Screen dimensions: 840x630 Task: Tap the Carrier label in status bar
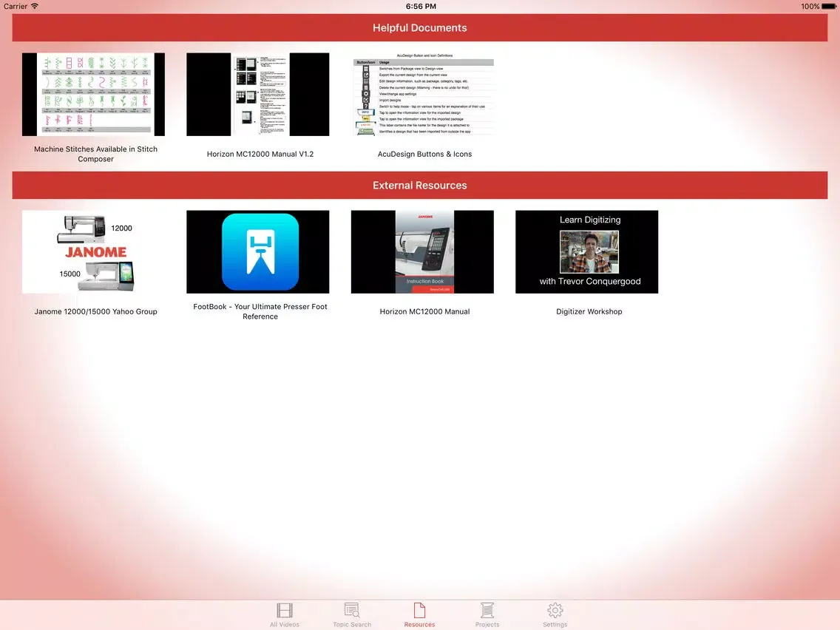[16, 7]
